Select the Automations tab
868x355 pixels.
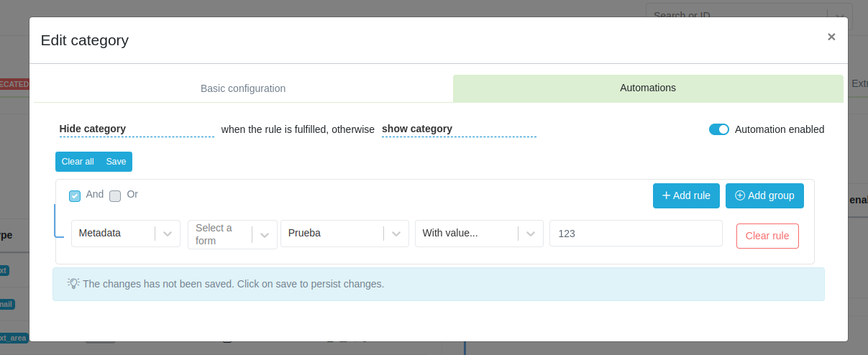[647, 88]
